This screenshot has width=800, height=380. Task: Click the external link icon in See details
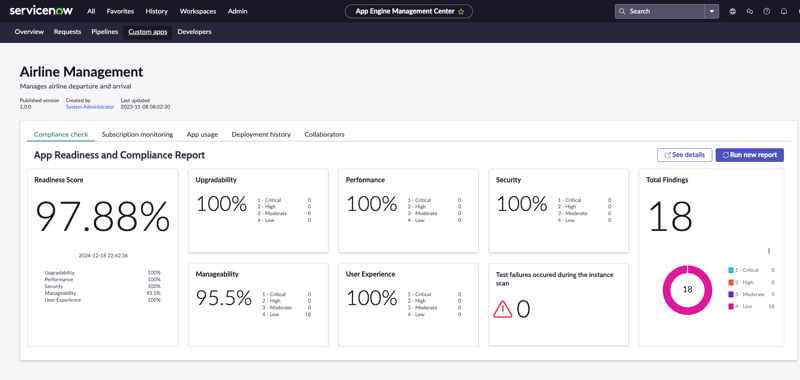pyautogui.click(x=667, y=155)
